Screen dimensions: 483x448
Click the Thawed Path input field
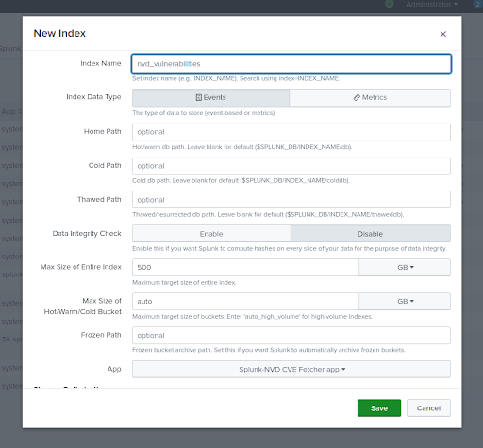pos(291,200)
